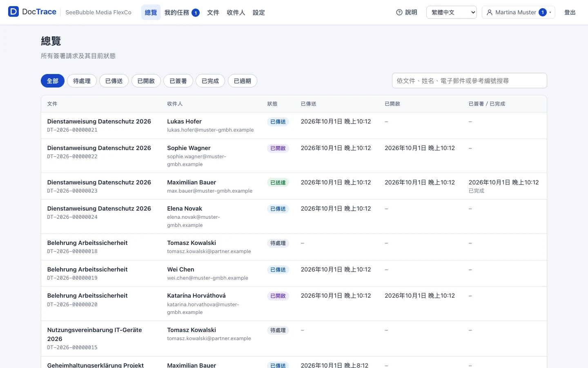Click SeeBubble Media FlexCo organization name
Screen dimensions: 588x368
[x=98, y=12]
